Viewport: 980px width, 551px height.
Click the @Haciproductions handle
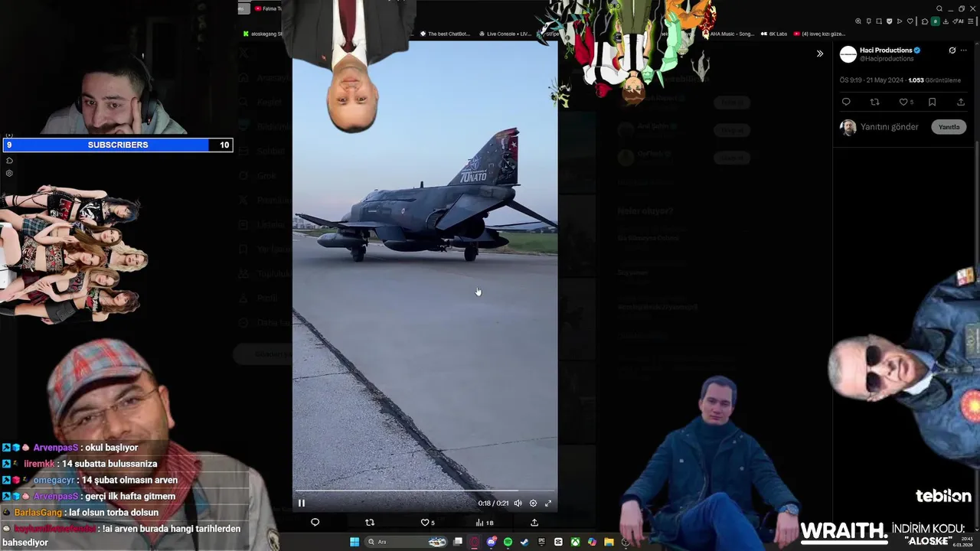[x=887, y=59]
